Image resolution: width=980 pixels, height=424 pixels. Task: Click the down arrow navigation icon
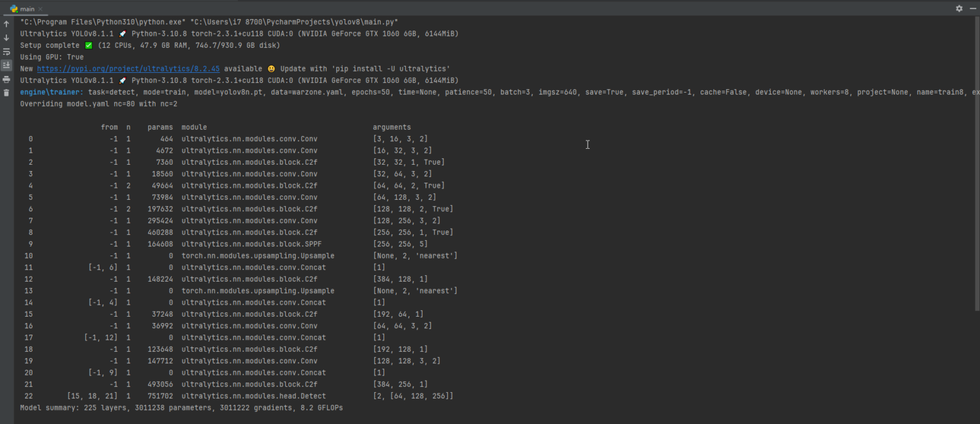pos(6,38)
